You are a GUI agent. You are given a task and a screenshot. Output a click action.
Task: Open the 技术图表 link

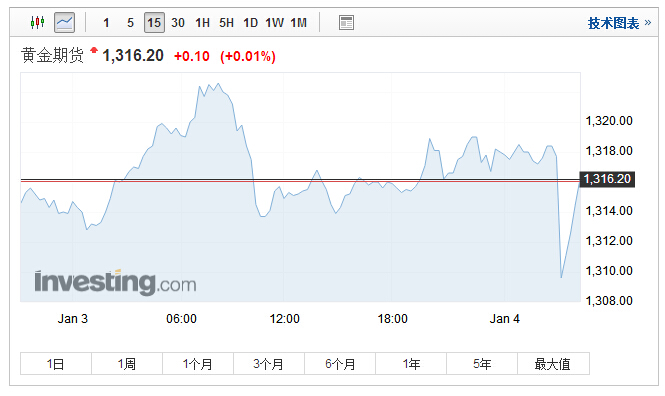pos(613,23)
